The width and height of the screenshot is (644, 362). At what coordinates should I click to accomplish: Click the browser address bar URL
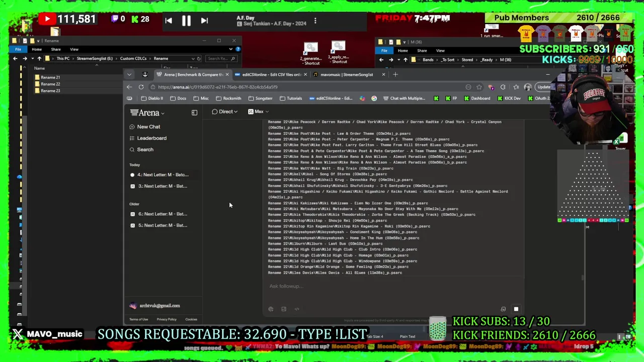coord(218,87)
